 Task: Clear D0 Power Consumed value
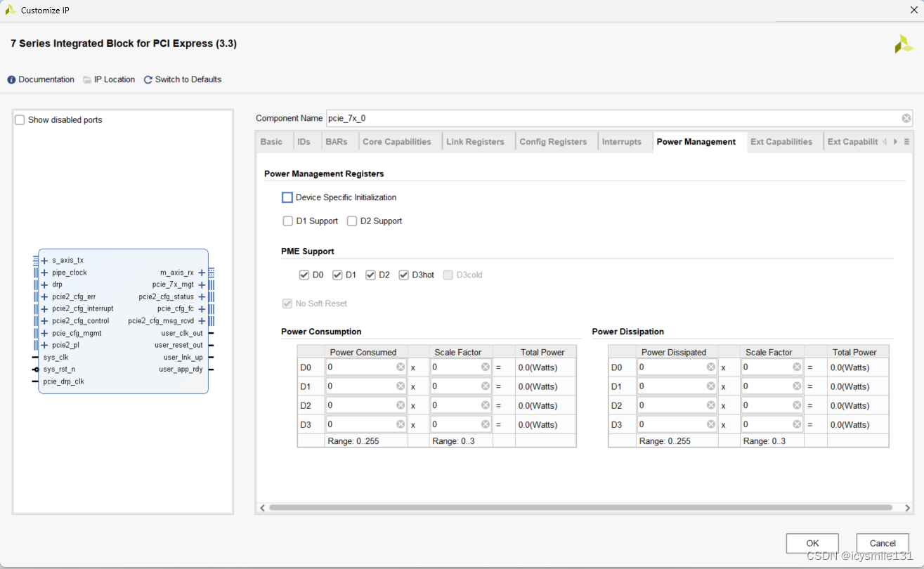pos(401,367)
